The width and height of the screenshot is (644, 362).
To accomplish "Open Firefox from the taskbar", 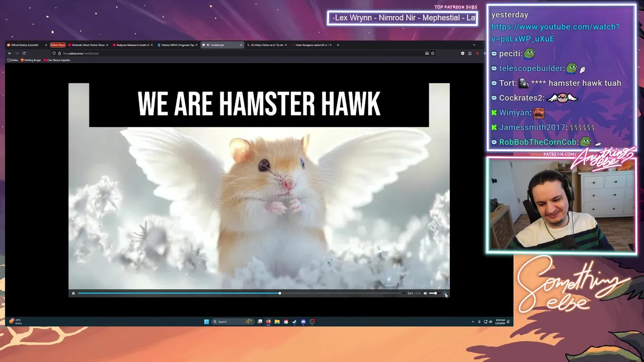I will click(268, 322).
